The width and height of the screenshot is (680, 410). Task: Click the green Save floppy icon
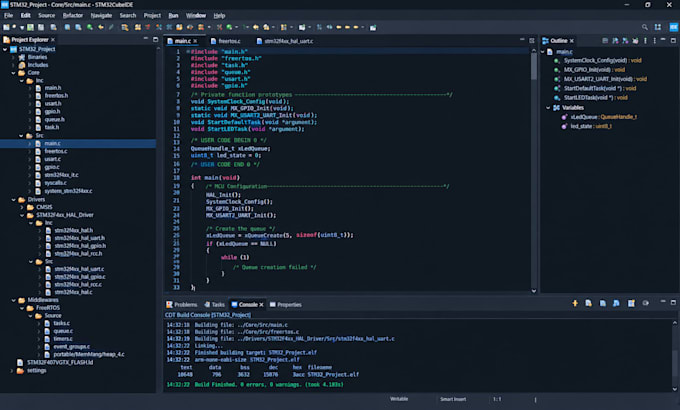coord(30,27)
